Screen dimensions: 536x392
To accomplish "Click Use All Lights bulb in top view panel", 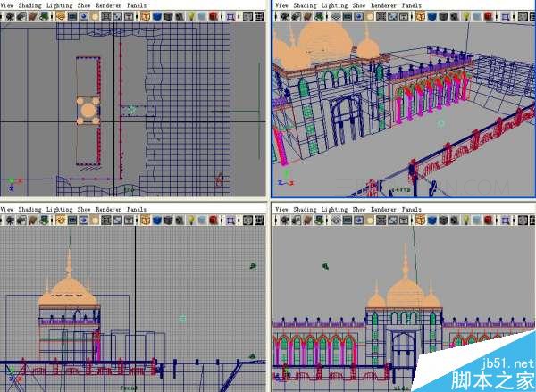I will (191, 16).
